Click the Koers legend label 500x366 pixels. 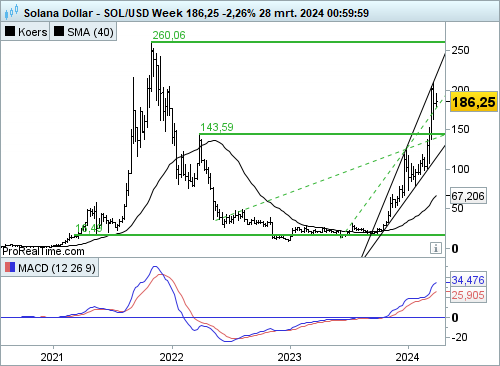32,32
